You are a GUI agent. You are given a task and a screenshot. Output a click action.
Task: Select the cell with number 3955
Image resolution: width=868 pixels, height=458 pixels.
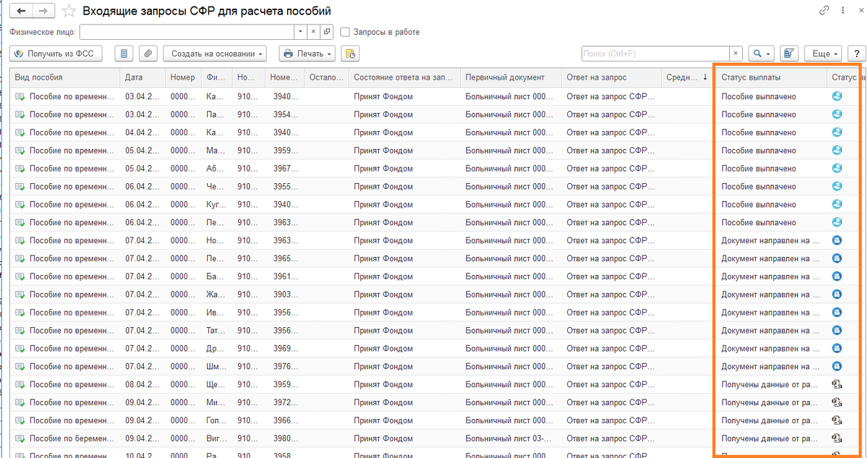click(x=284, y=187)
